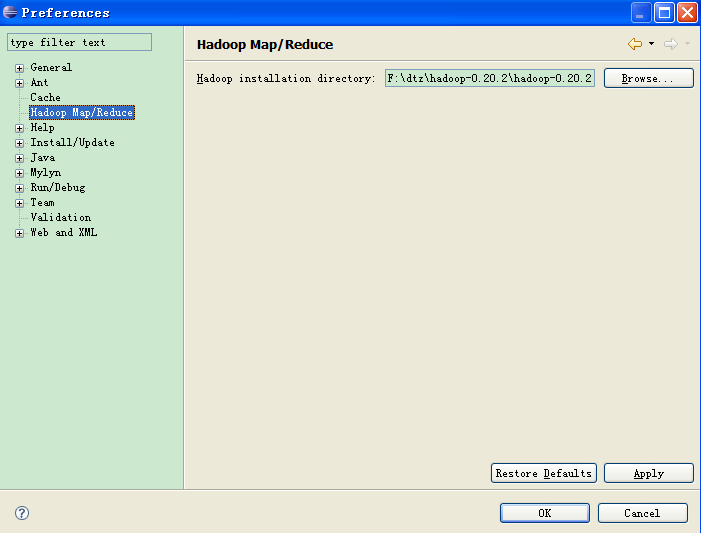This screenshot has height=533, width=701.
Task: Click the Hadoop installation directory field
Action: coord(490,78)
